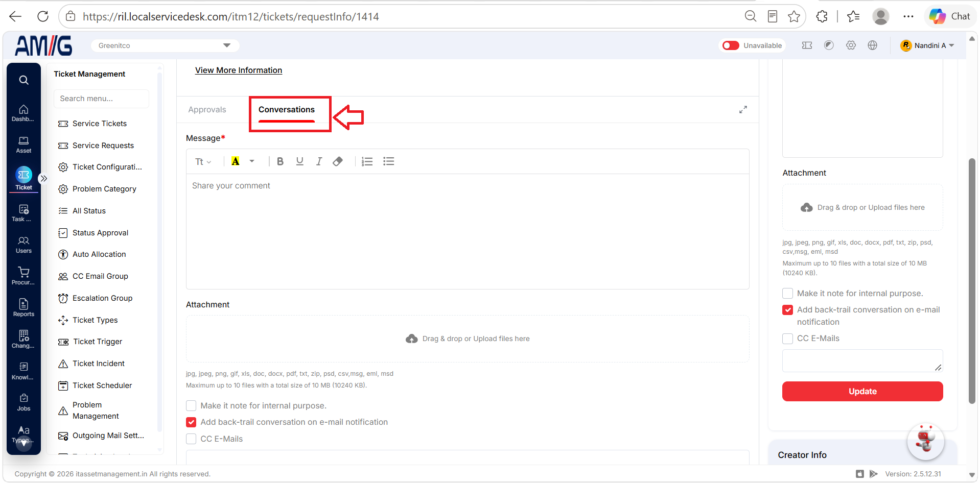
Task: Click the text highlight color A swatch
Action: point(236,161)
